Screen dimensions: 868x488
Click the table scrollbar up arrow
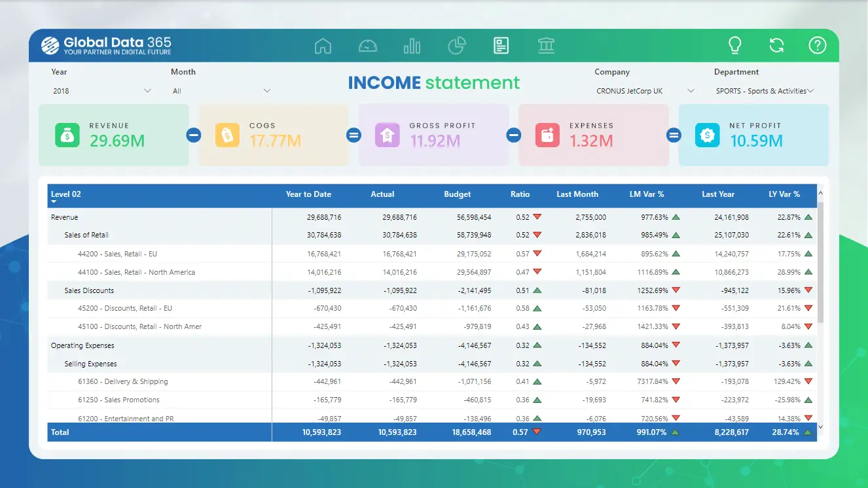[x=821, y=193]
